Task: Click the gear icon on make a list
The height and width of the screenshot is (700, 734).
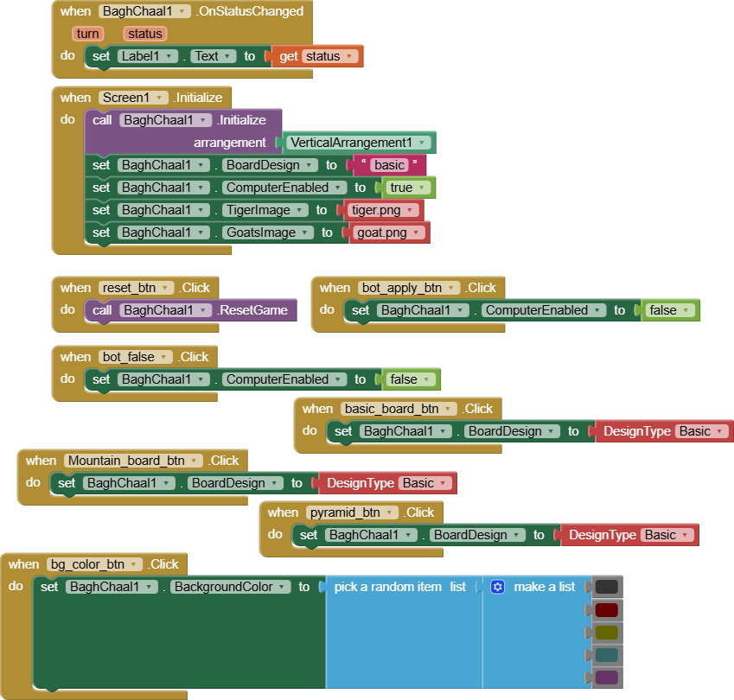Action: click(x=497, y=587)
